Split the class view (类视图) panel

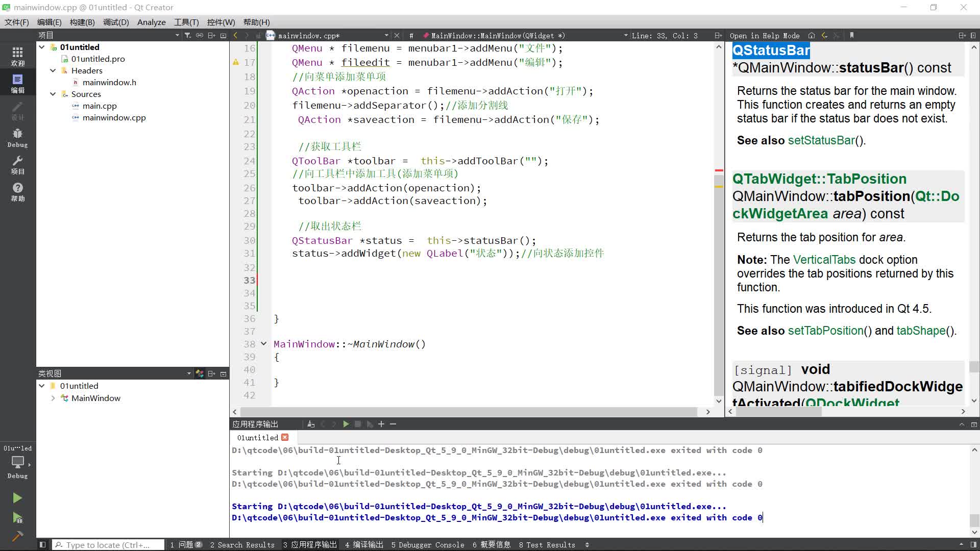coord(211,373)
